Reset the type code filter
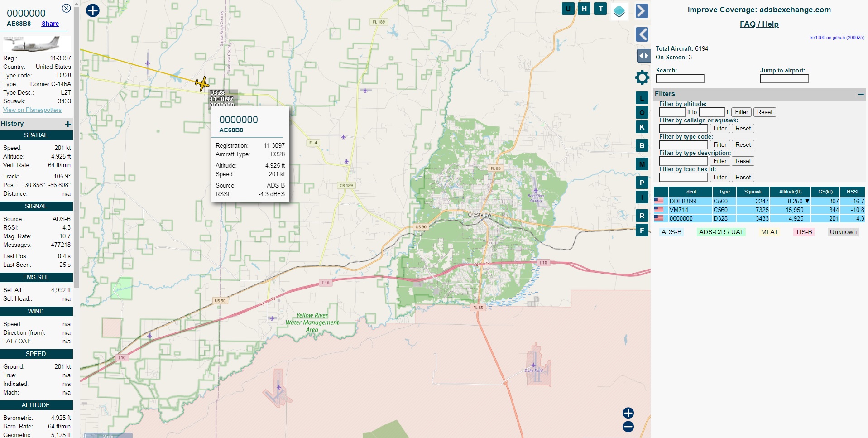Viewport: 868px width, 438px height. [743, 145]
